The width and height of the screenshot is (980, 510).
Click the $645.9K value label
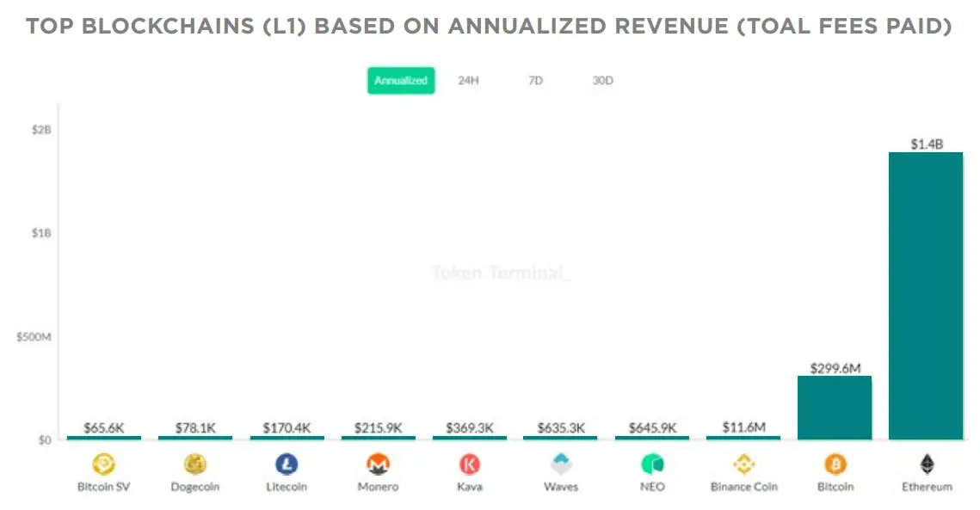(652, 428)
